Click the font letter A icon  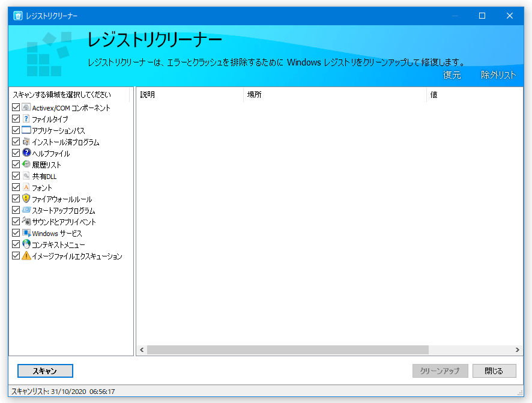coord(26,187)
